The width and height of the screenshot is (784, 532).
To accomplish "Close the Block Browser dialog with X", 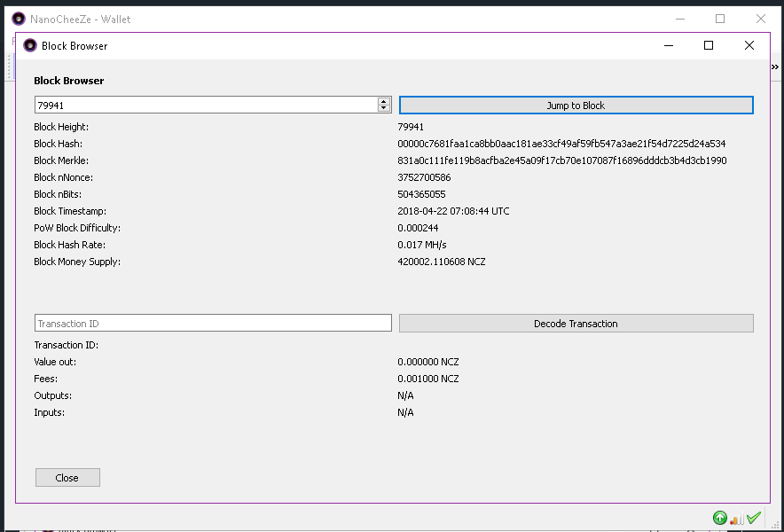I will 749,45.
